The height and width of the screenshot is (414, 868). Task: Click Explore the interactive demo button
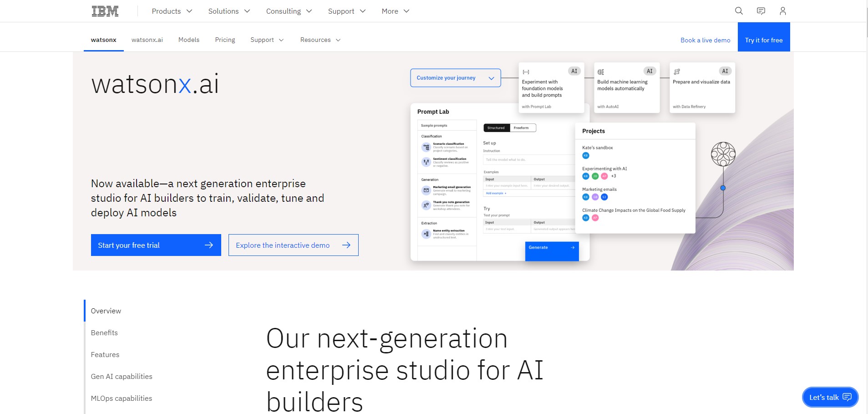pyautogui.click(x=294, y=245)
